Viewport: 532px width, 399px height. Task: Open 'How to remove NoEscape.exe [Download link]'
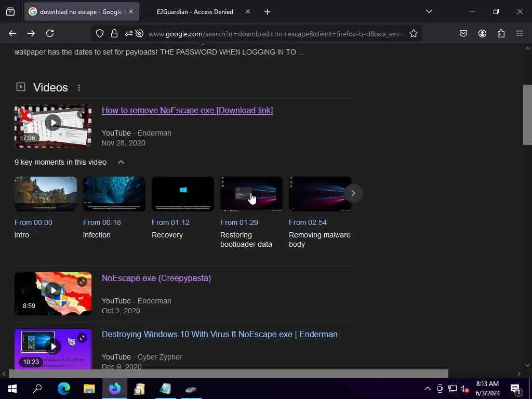[187, 110]
